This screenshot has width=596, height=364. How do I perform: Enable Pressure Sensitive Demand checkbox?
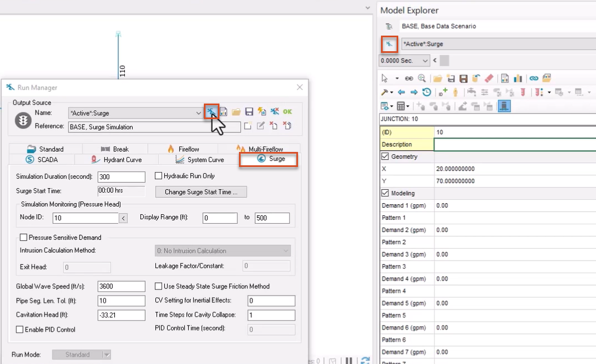point(23,238)
